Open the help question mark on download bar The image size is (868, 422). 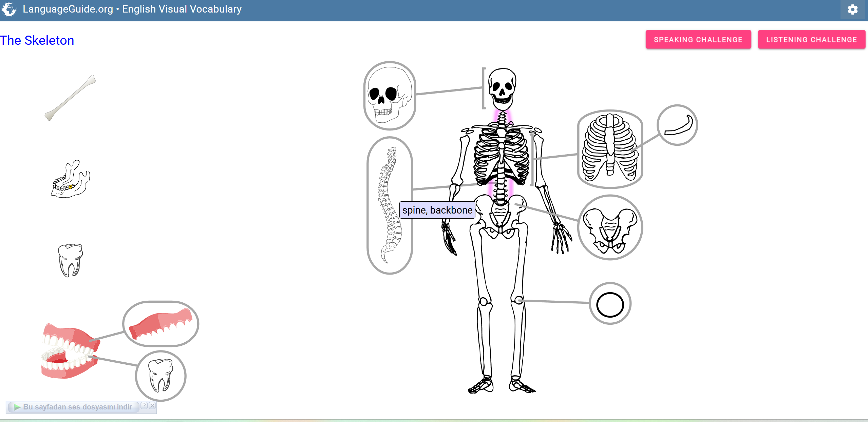[x=144, y=405]
